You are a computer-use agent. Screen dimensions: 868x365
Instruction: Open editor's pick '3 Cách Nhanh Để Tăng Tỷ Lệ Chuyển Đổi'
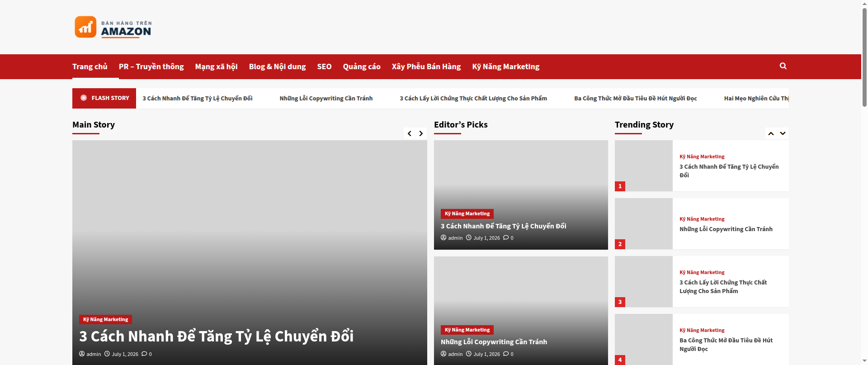click(x=503, y=226)
